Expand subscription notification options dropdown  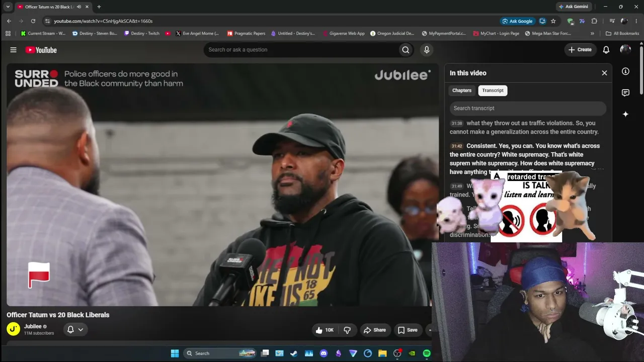pyautogui.click(x=75, y=329)
